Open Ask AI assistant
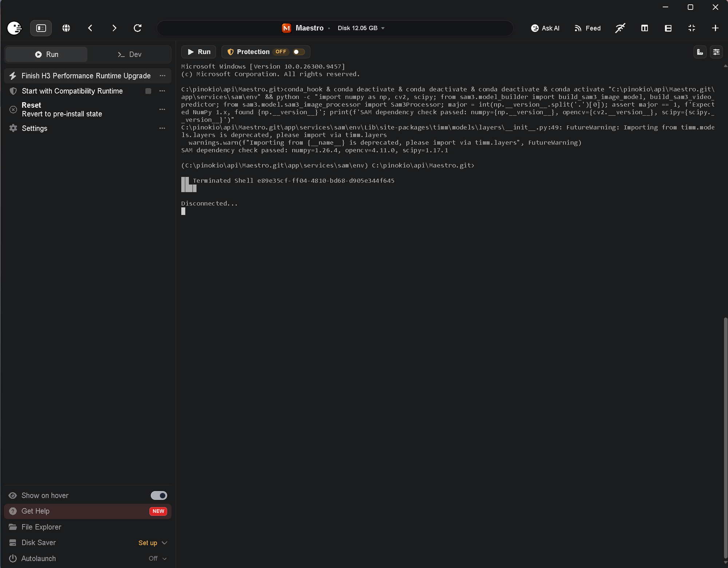The image size is (728, 568). (x=545, y=28)
